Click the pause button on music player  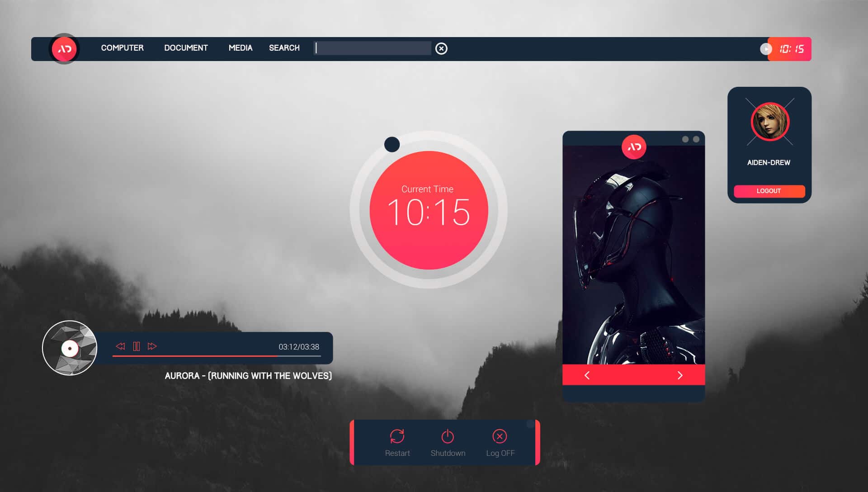pyautogui.click(x=135, y=346)
